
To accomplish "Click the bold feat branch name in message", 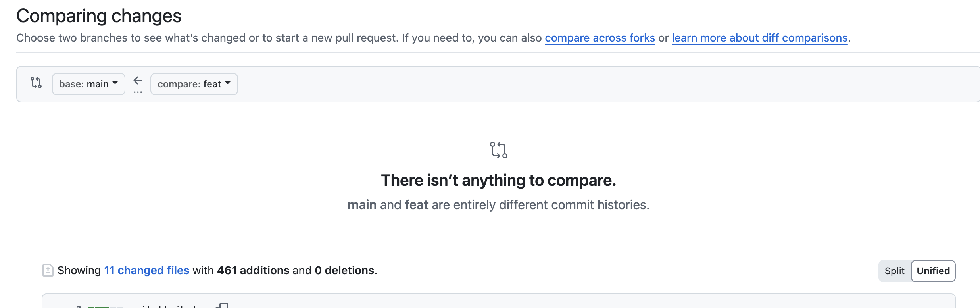I will tap(417, 205).
